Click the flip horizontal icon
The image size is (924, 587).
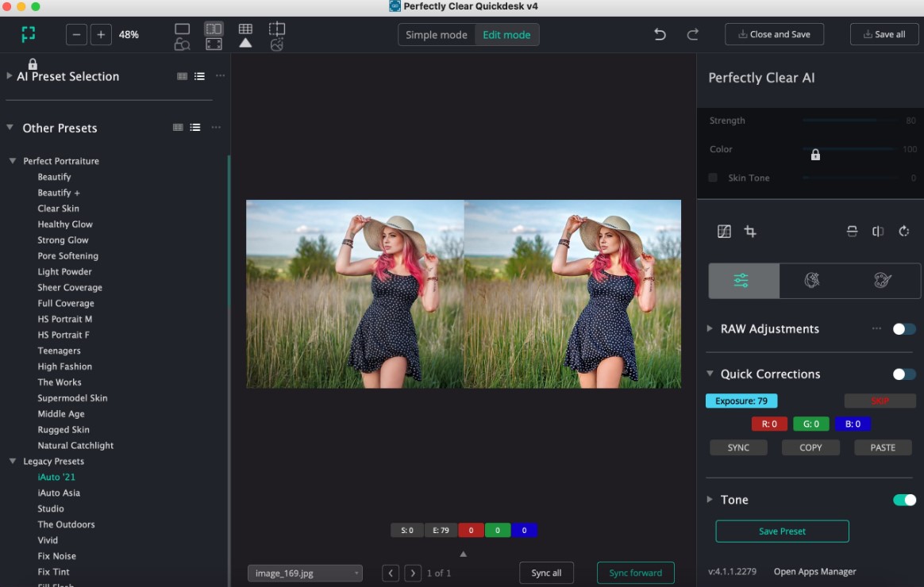pos(878,232)
